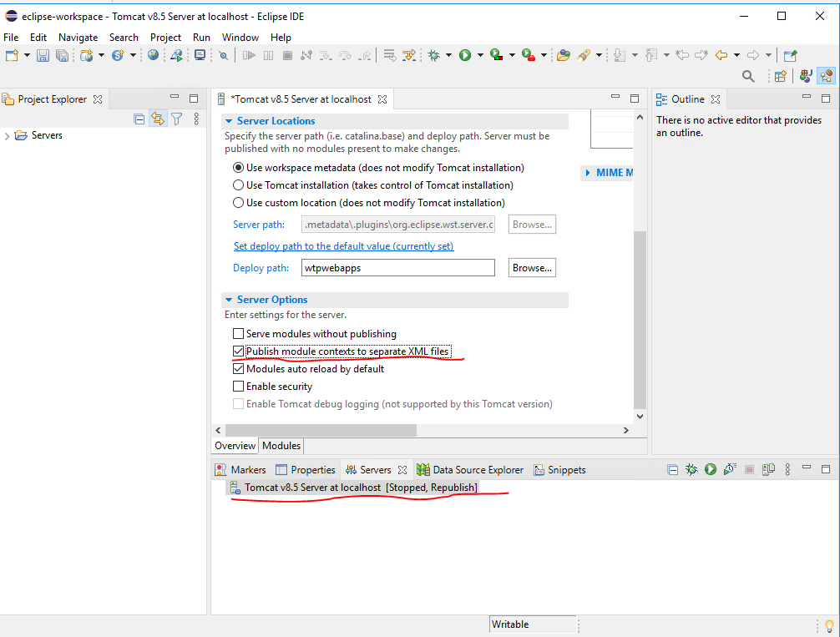840x637 pixels.
Task: Switch to the Markers view tab
Action: [240, 470]
